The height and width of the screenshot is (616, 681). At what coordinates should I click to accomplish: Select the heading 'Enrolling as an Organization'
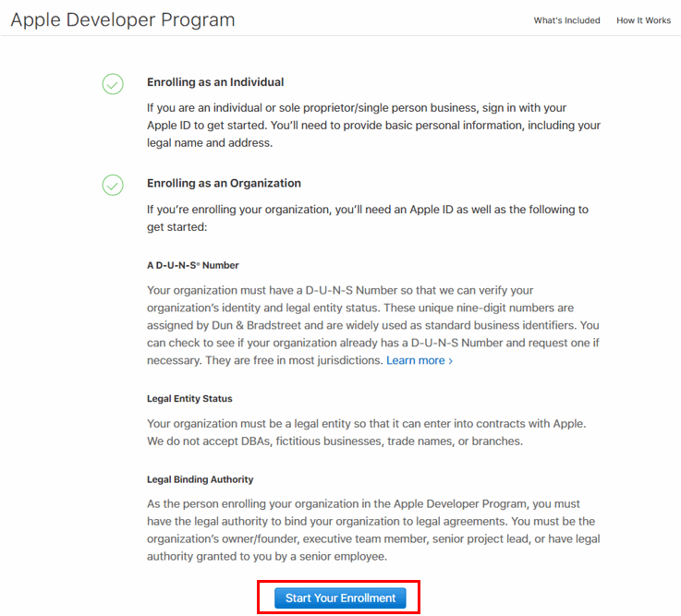[x=224, y=183]
